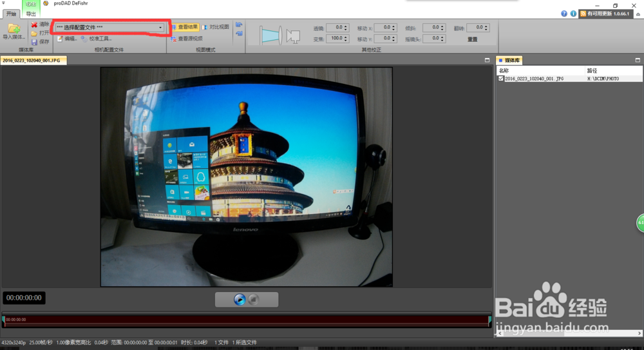Viewport: 644px width, 350px height.
Task: Click the camera diagram icon
Action: point(293,36)
